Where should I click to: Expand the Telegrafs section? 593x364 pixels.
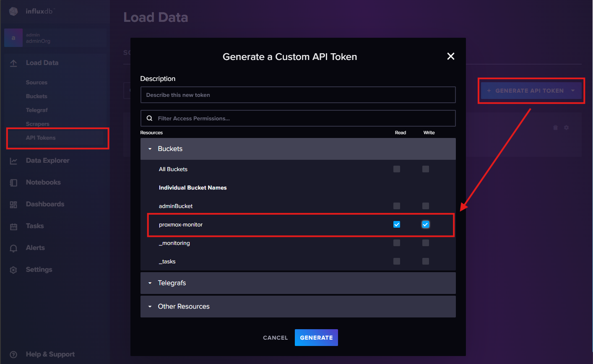pyautogui.click(x=298, y=283)
